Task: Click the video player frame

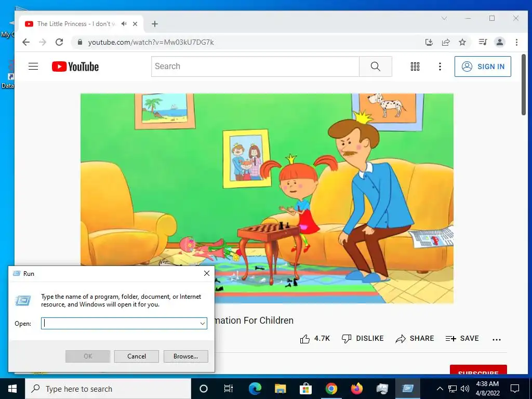Action: pyautogui.click(x=267, y=198)
